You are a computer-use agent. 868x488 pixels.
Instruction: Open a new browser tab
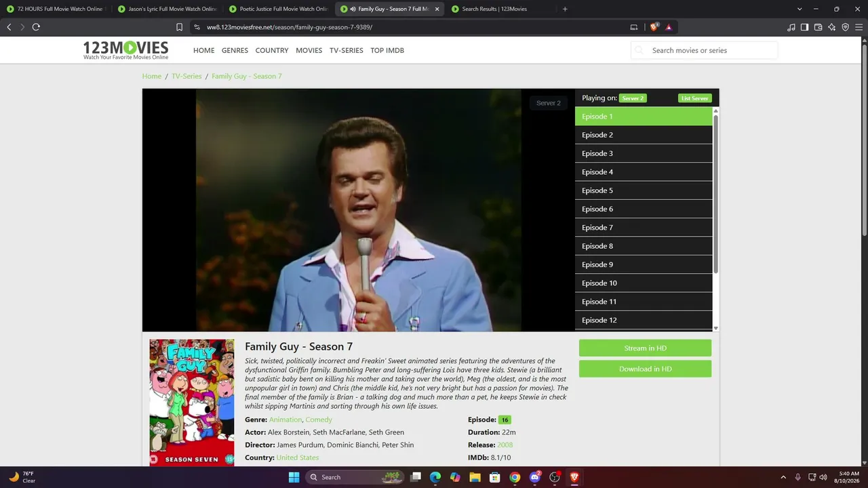[x=565, y=9]
